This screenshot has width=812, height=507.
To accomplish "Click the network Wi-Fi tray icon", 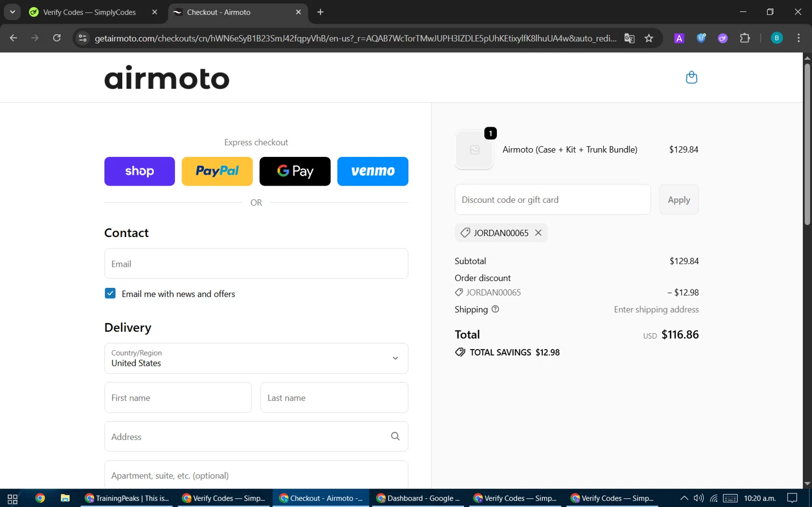I will click(x=714, y=498).
